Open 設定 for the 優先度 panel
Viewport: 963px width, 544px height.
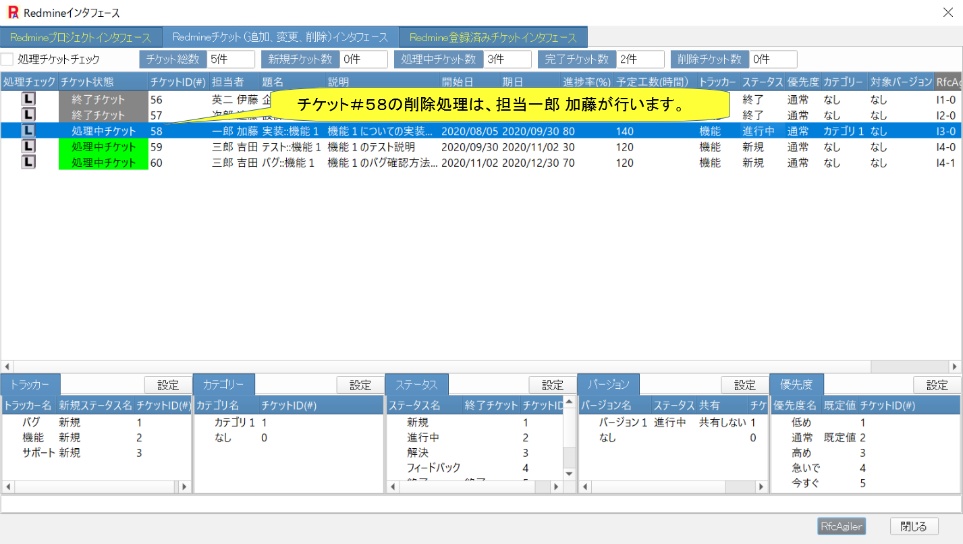(936, 385)
